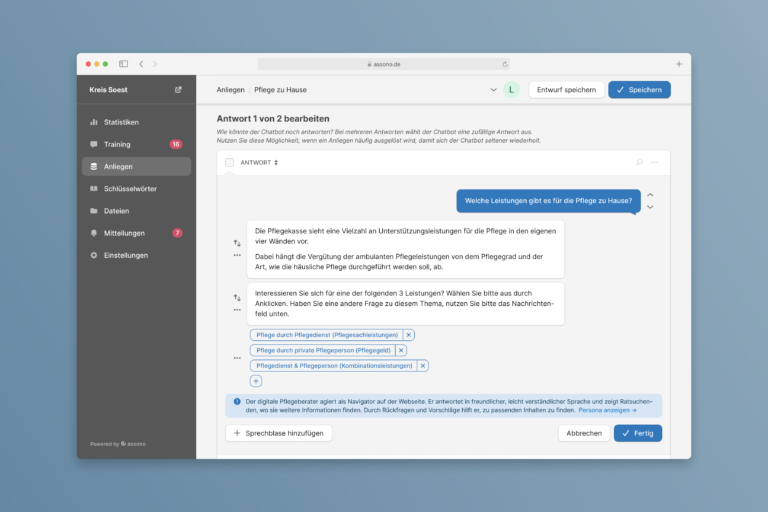Open the three-dot options of the second speech bubble
This screenshot has height=512, width=768.
tap(237, 310)
